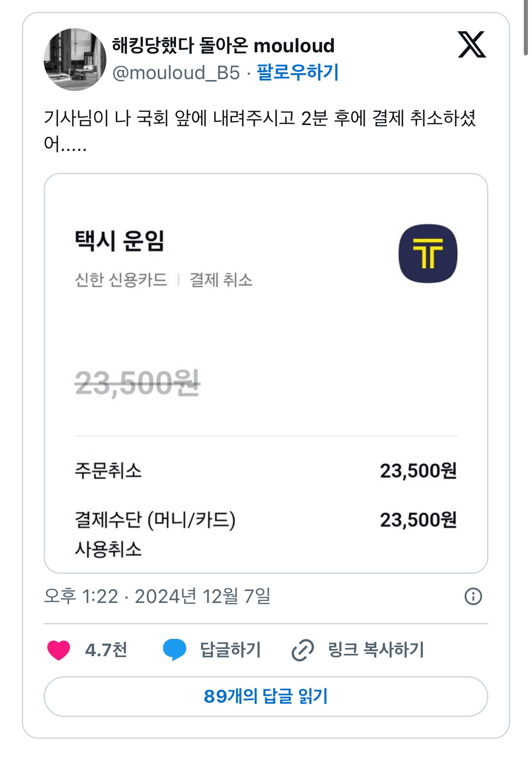This screenshot has width=532, height=763.
Task: Click the X logo icon
Action: click(472, 45)
